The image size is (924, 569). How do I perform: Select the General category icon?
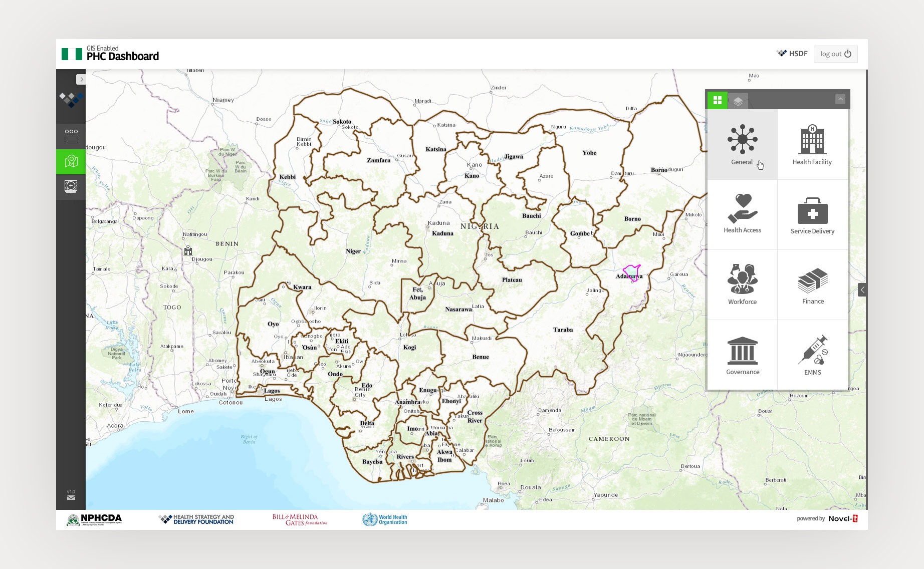742,144
